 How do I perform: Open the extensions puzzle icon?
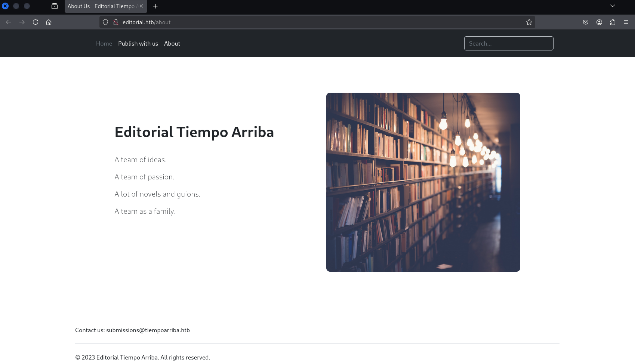tap(613, 22)
